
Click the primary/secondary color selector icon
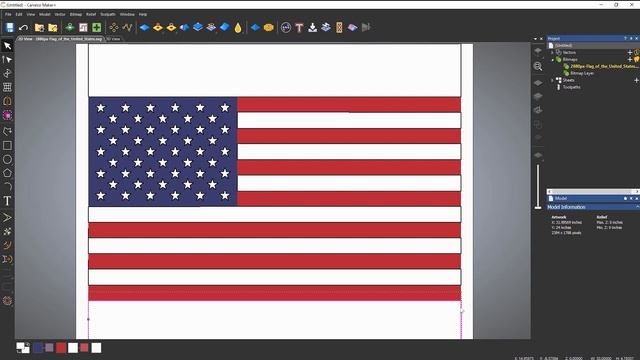pos(23,348)
